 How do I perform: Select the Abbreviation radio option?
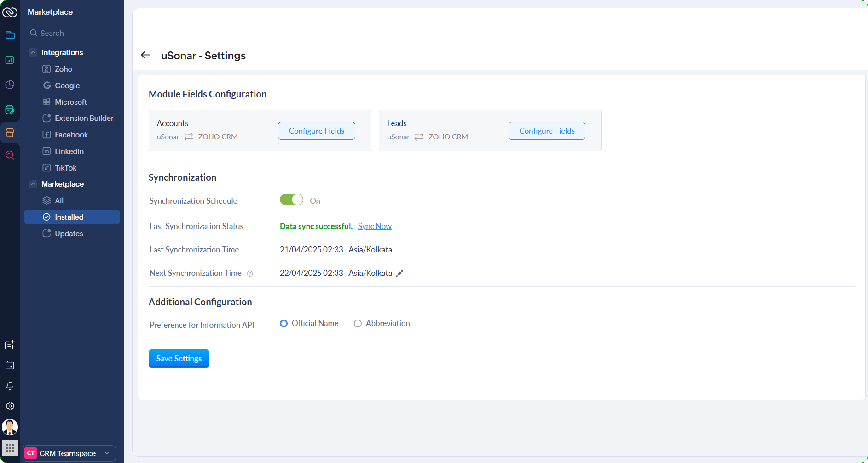[x=358, y=324]
